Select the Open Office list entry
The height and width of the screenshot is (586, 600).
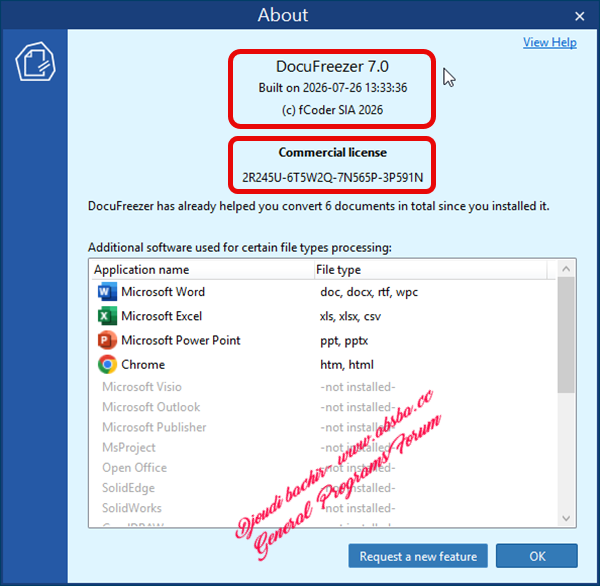[x=323, y=468]
